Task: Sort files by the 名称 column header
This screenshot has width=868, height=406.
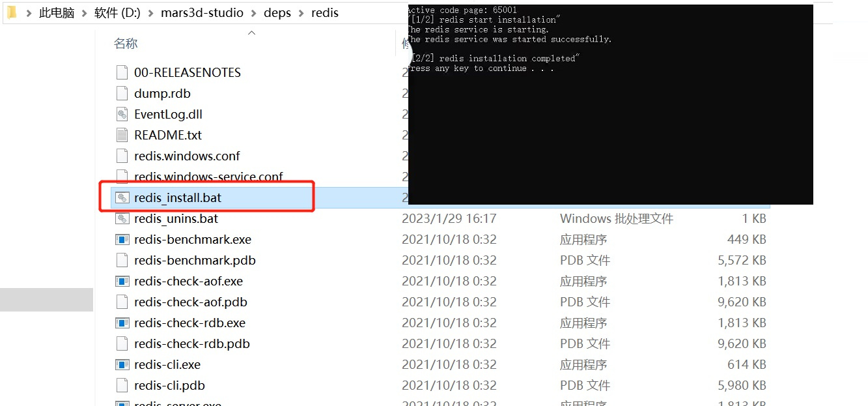Action: (x=126, y=44)
